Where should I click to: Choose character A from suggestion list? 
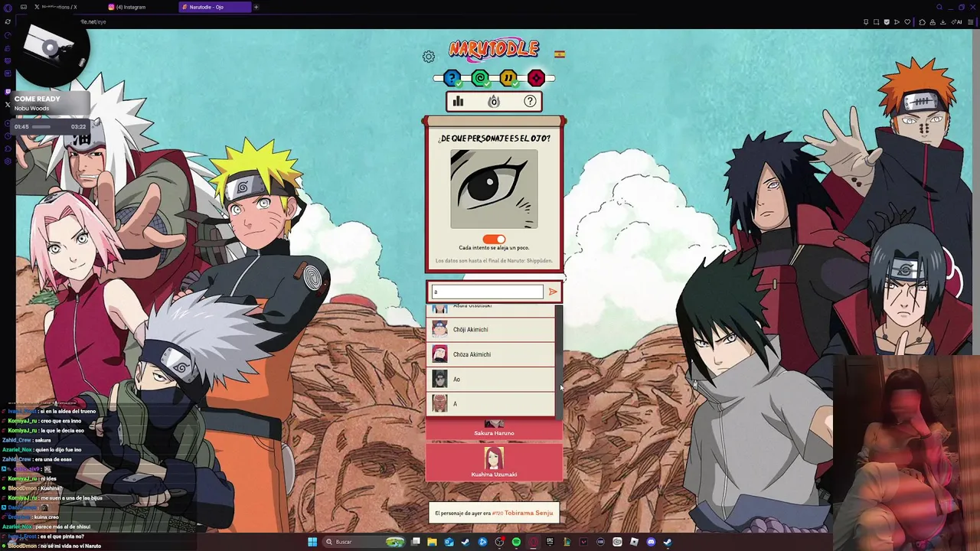click(490, 404)
